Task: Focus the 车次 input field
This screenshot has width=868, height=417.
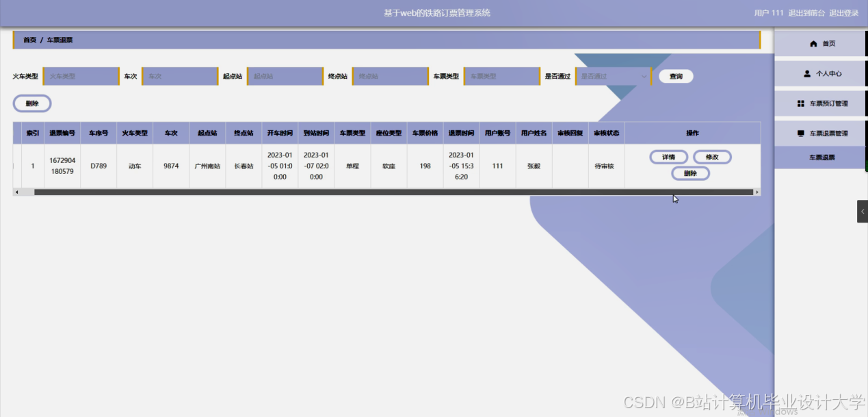Action: 180,76
